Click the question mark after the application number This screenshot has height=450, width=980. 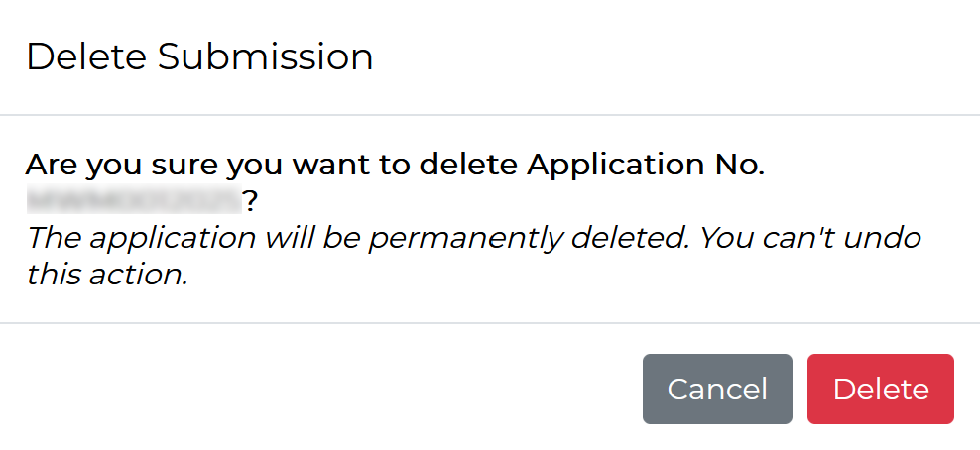tap(251, 202)
